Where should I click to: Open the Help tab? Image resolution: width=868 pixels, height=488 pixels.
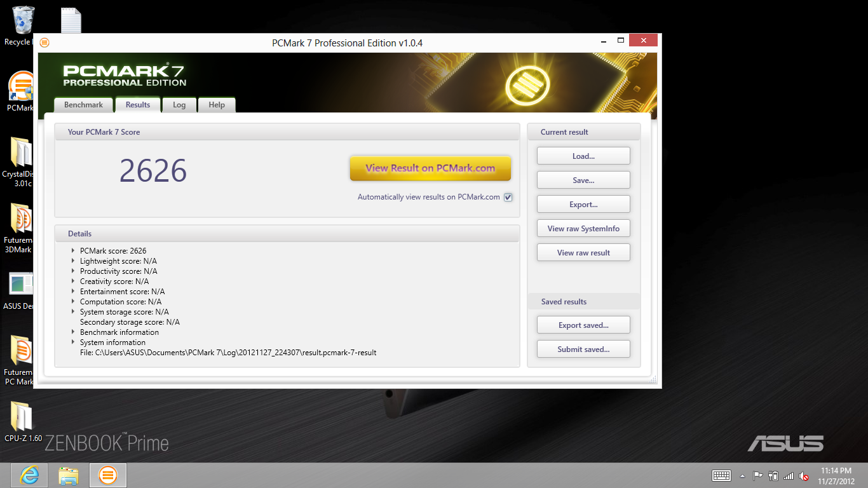pos(217,105)
